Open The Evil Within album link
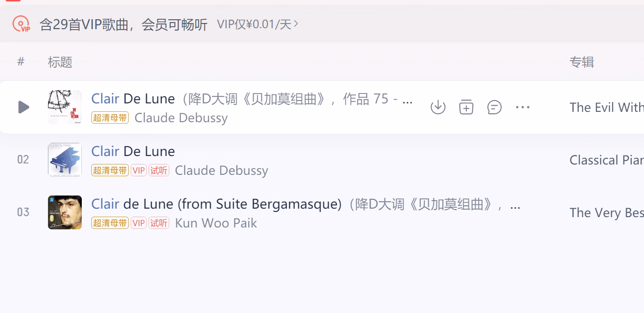Image resolution: width=644 pixels, height=313 pixels. [x=606, y=107]
